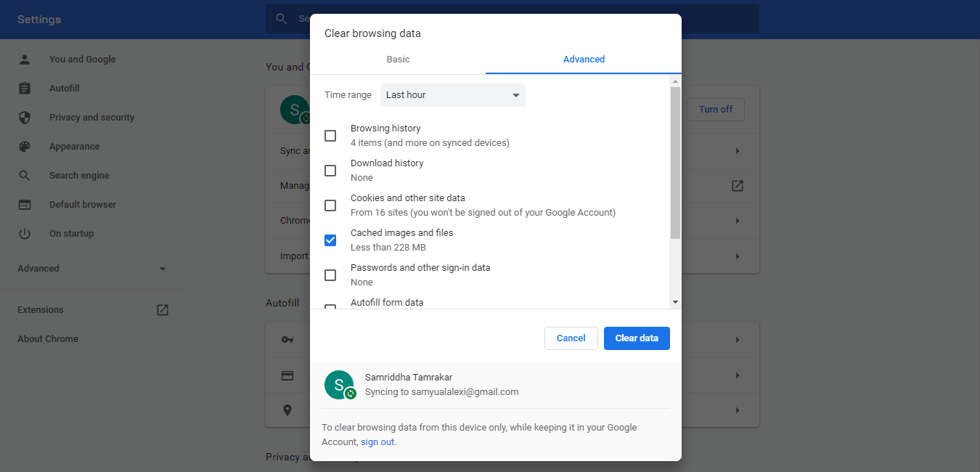Click the 'Autofill form data' label
The width and height of the screenshot is (980, 472).
pos(387,303)
